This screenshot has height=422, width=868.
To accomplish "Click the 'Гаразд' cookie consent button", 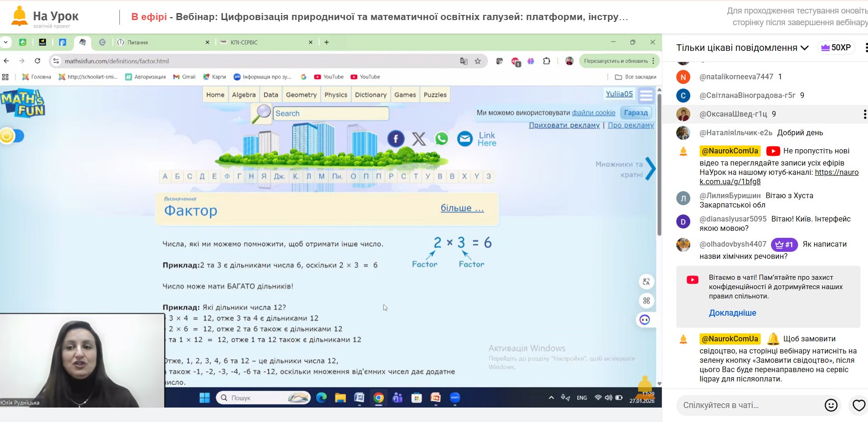I will [636, 113].
